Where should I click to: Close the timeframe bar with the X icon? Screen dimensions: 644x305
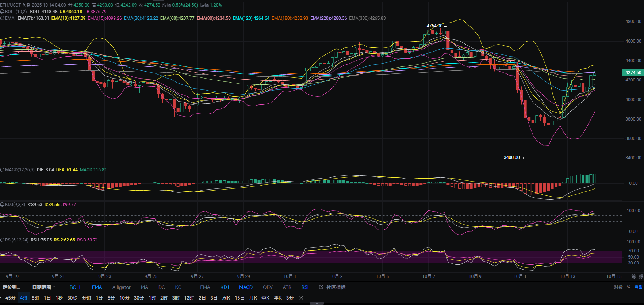[301, 298]
